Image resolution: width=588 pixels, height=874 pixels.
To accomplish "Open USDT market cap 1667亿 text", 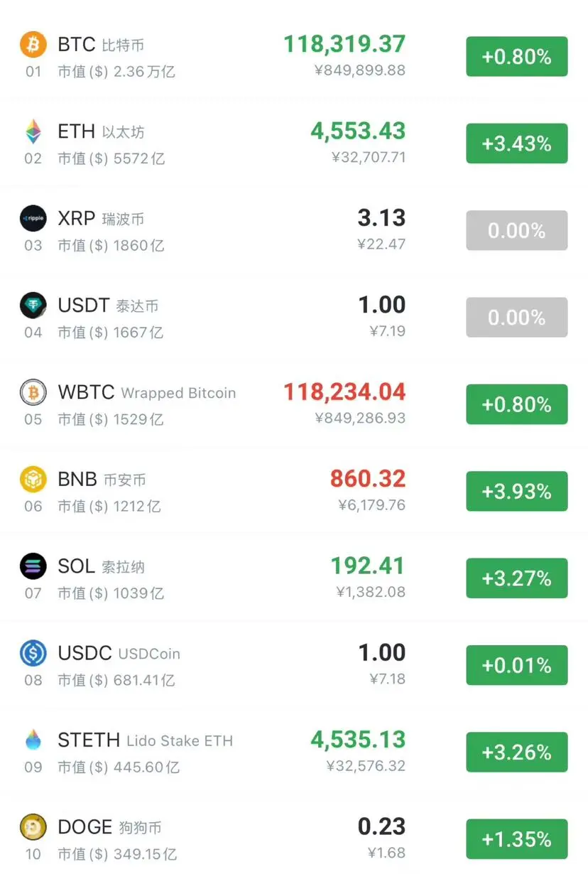I will pyautogui.click(x=111, y=332).
